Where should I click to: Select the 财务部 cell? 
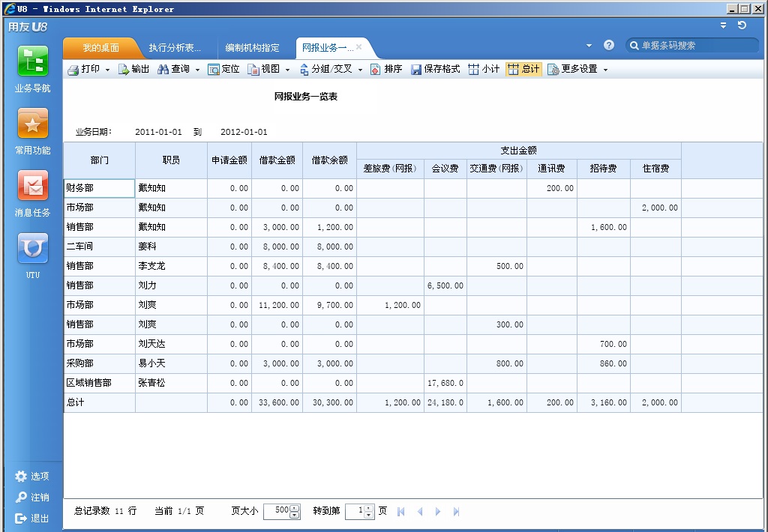[100, 188]
